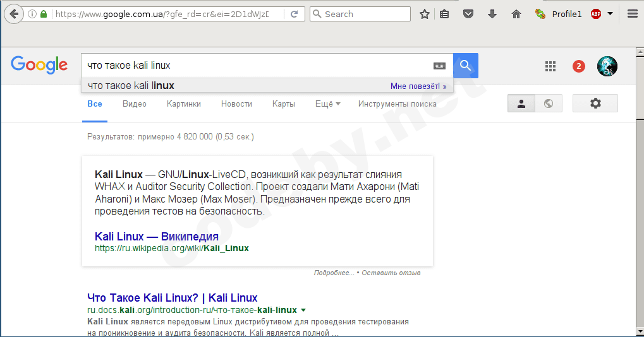Go to the browser home page icon

click(x=516, y=14)
